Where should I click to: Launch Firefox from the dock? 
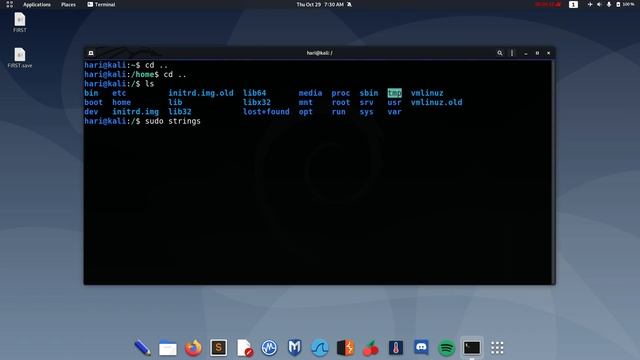[x=193, y=348]
